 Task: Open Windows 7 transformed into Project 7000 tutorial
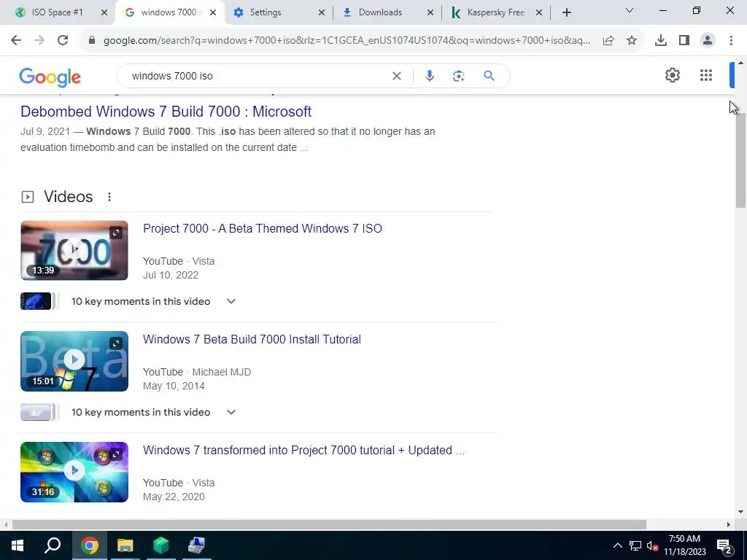click(303, 451)
